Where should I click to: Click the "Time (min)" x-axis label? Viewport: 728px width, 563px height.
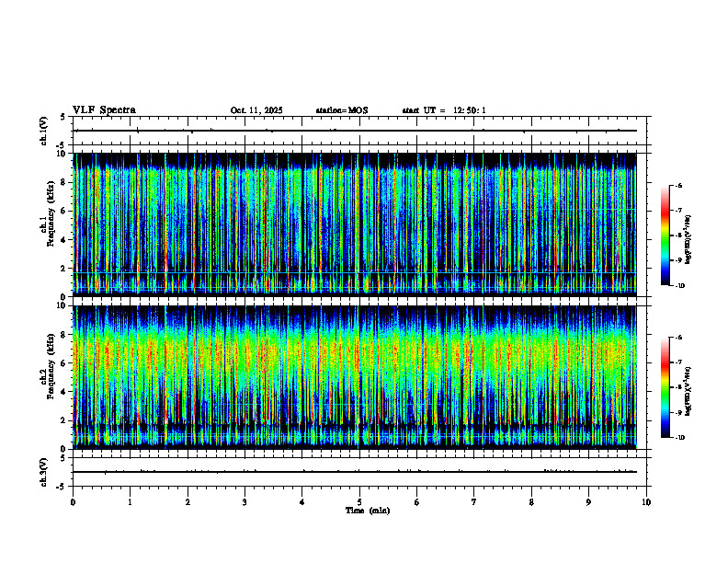coord(368,511)
